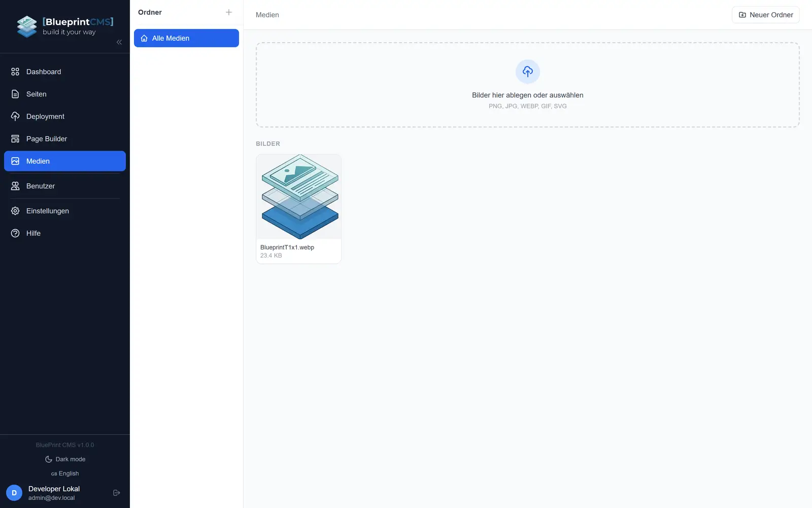Click the BlueprintT1x1.webp file name
The width and height of the screenshot is (812, 508).
[x=287, y=247]
